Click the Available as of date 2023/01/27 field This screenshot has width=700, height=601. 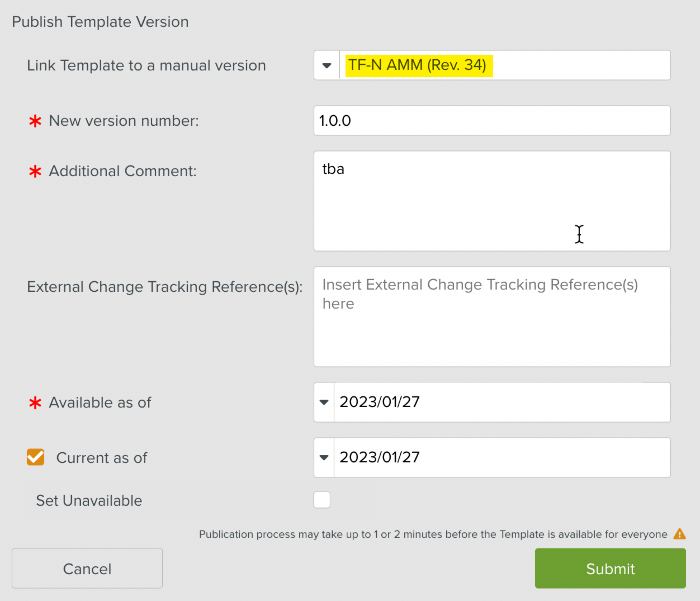(502, 402)
